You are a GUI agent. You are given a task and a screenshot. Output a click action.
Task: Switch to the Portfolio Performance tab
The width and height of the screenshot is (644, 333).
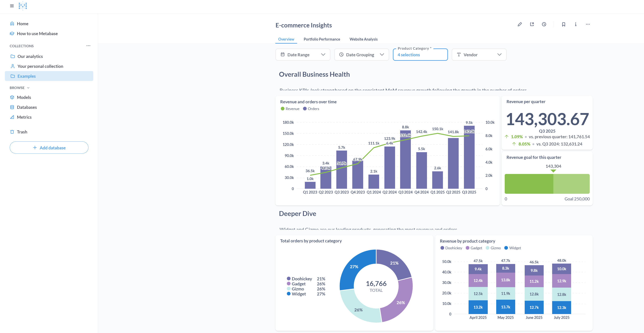[322, 39]
